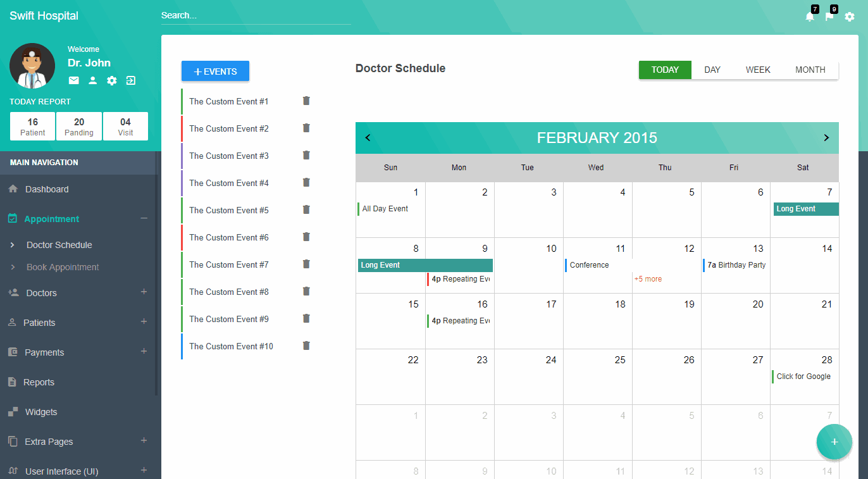Open the top-right settings gear

(x=850, y=17)
